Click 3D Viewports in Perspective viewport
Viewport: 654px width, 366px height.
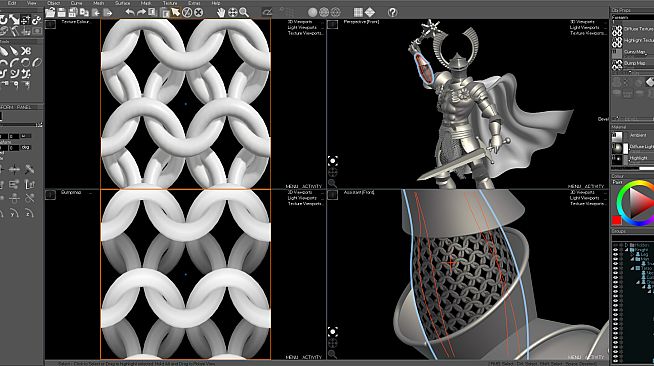tap(582, 22)
